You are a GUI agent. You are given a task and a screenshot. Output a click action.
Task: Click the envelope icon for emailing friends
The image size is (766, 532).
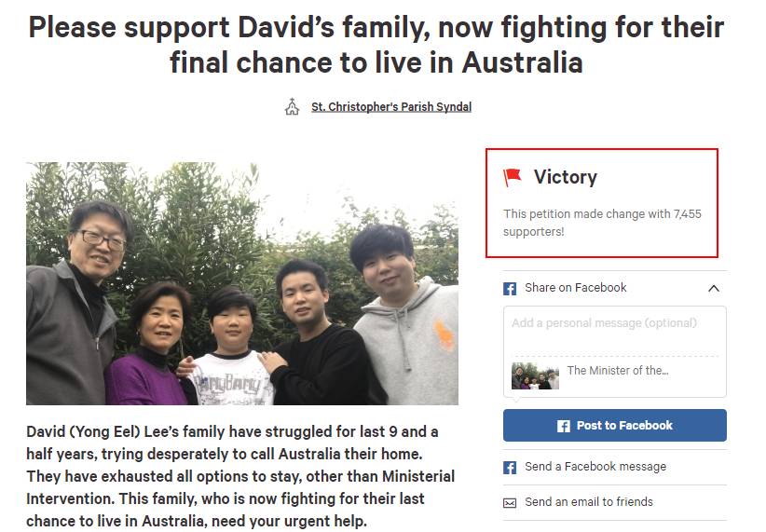(510, 503)
